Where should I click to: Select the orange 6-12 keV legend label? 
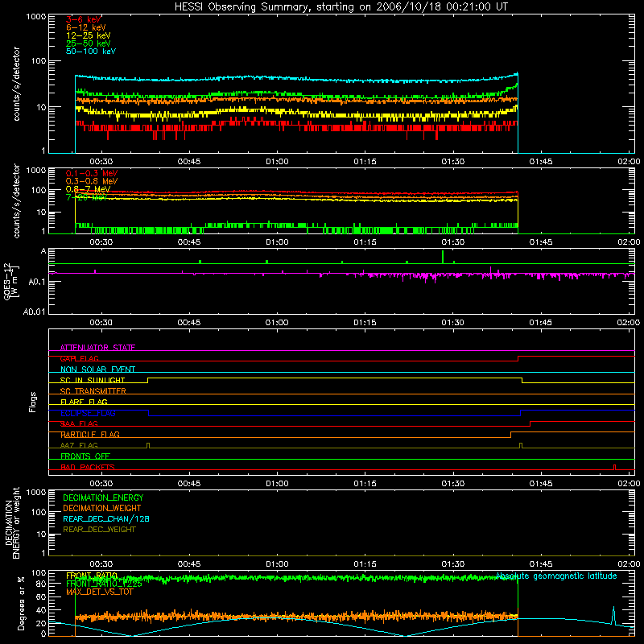[86, 27]
